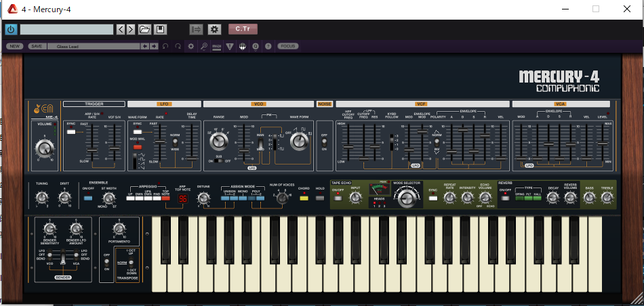644x306 pixels.
Task: Select previous patch with left arrow
Action: [x=145, y=46]
